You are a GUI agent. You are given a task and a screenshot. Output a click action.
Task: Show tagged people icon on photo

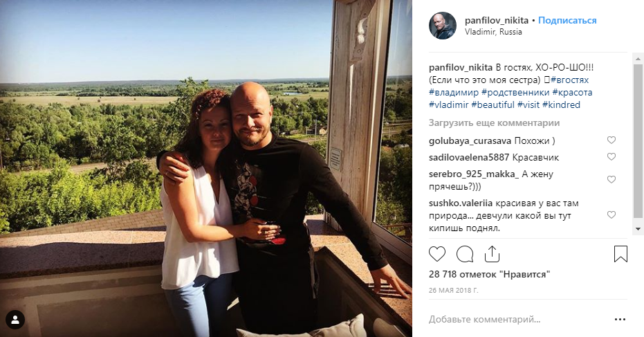(15, 320)
